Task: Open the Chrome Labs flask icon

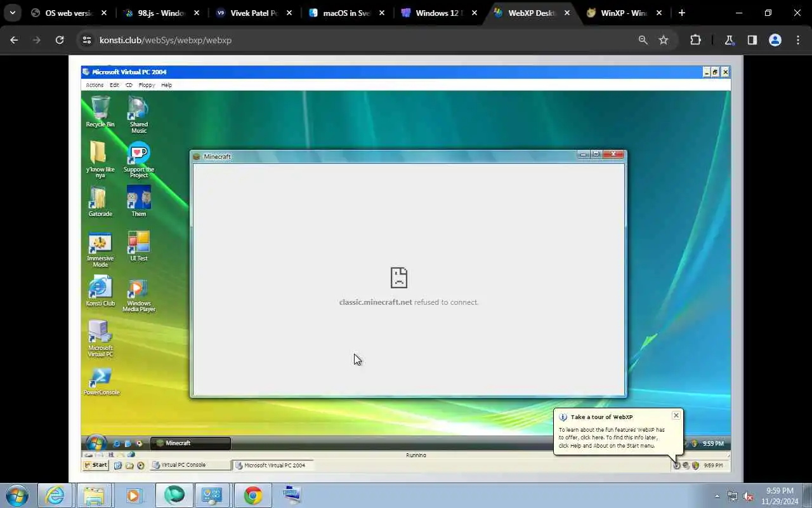Action: pyautogui.click(x=730, y=40)
